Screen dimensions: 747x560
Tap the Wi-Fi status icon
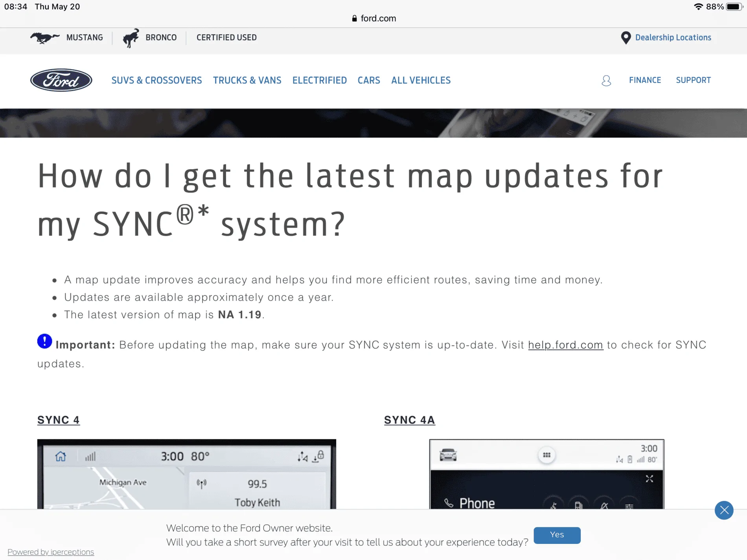coord(698,7)
